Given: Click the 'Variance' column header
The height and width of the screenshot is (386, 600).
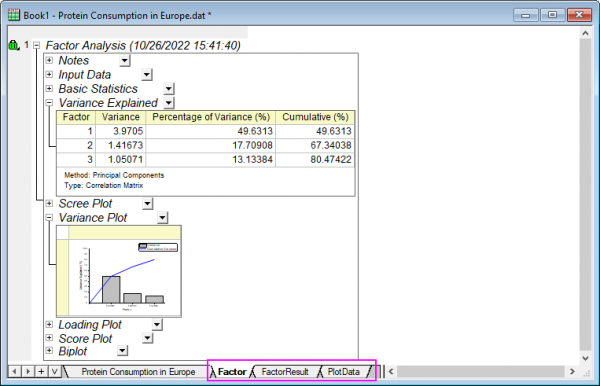Looking at the screenshot, I should (x=121, y=117).
